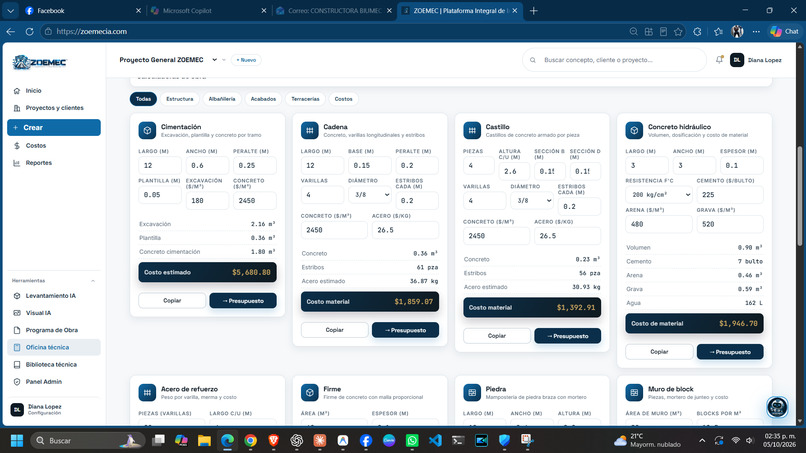Open the floating chatbot assistant icon
The image size is (806, 453).
pos(777,407)
